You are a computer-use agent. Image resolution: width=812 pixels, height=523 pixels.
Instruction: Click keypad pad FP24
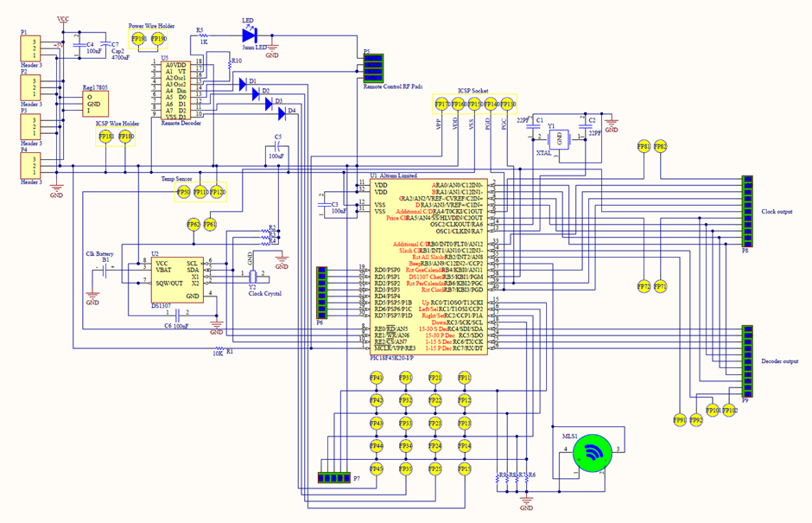435,446
